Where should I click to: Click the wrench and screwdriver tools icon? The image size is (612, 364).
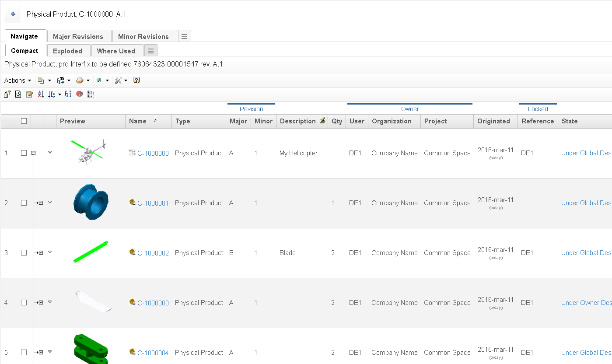tap(118, 80)
